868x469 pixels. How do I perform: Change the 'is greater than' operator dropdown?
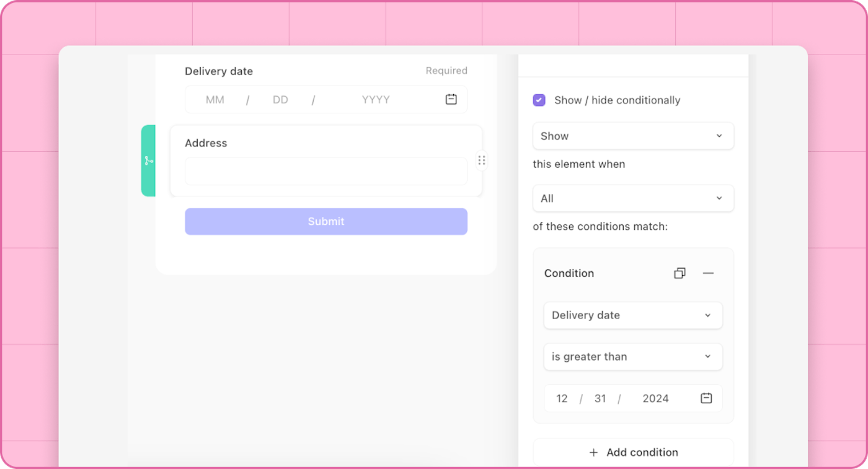[x=633, y=357]
